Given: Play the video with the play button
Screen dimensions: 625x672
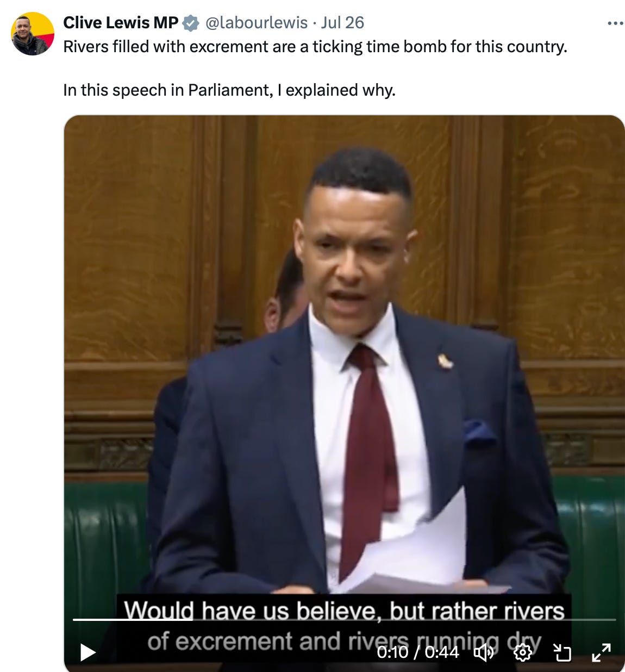Looking at the screenshot, I should click(x=87, y=652).
